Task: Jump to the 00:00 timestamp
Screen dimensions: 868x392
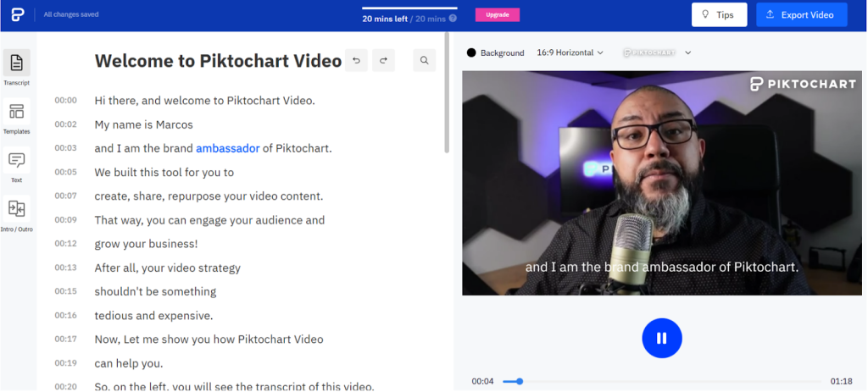Action: coord(65,100)
